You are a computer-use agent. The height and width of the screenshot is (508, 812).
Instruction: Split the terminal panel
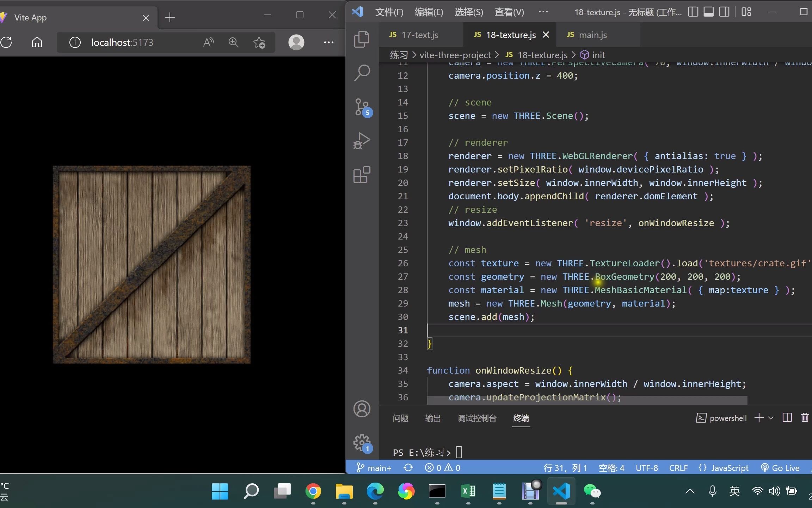(787, 418)
